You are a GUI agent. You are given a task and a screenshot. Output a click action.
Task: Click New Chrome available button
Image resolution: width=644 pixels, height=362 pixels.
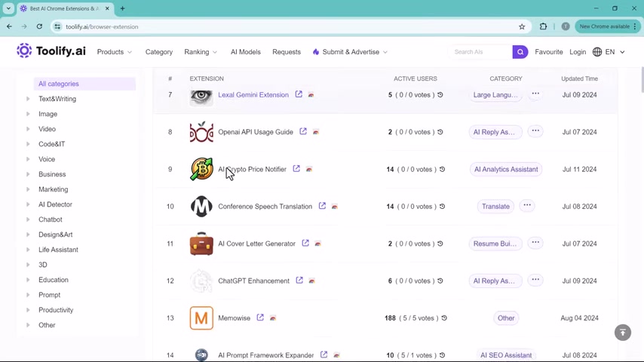pyautogui.click(x=607, y=26)
